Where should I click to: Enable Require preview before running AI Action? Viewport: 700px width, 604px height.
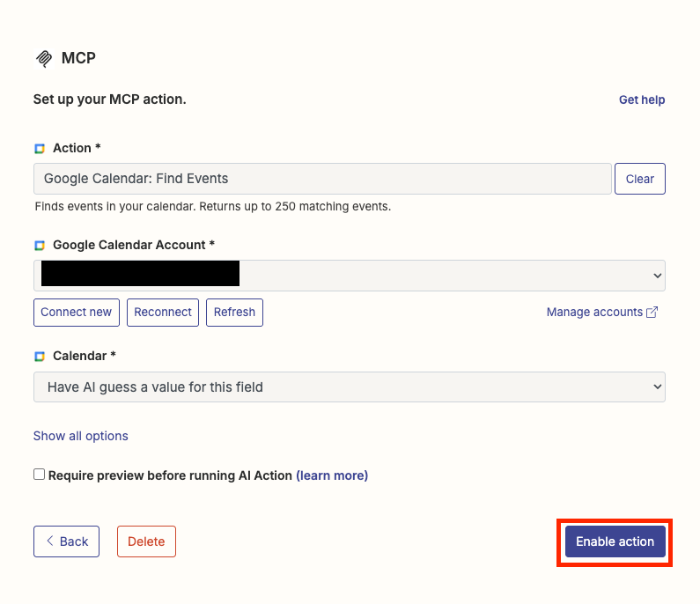tap(39, 475)
